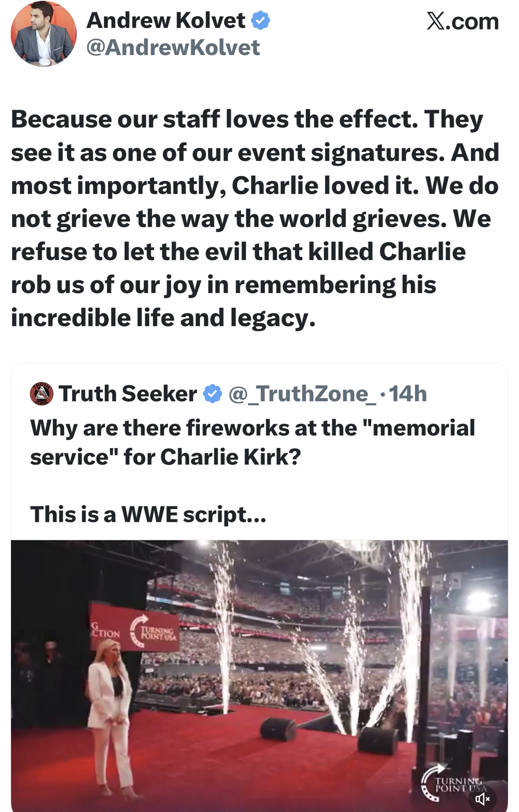Click Andrew Kolvet's blue verified badge
Screen dimensions: 519x812
(261, 21)
